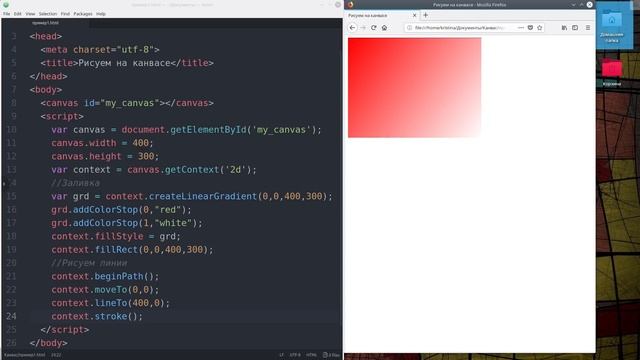
Task: Click the '//Рисуем линии' comment on line 20
Action: (x=89, y=263)
